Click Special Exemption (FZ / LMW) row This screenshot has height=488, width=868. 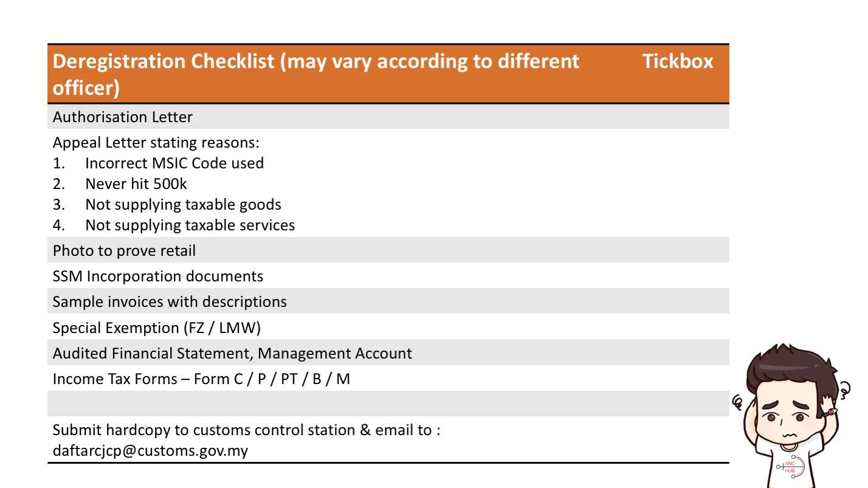388,328
